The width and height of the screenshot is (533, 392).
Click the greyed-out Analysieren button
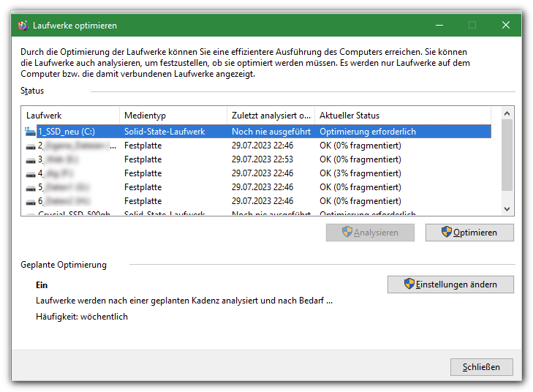tap(370, 233)
